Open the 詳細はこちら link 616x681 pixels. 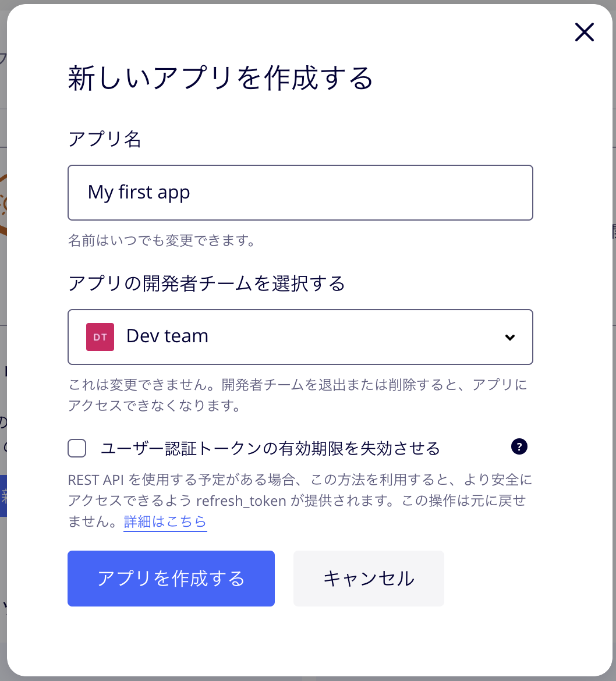[x=165, y=521]
